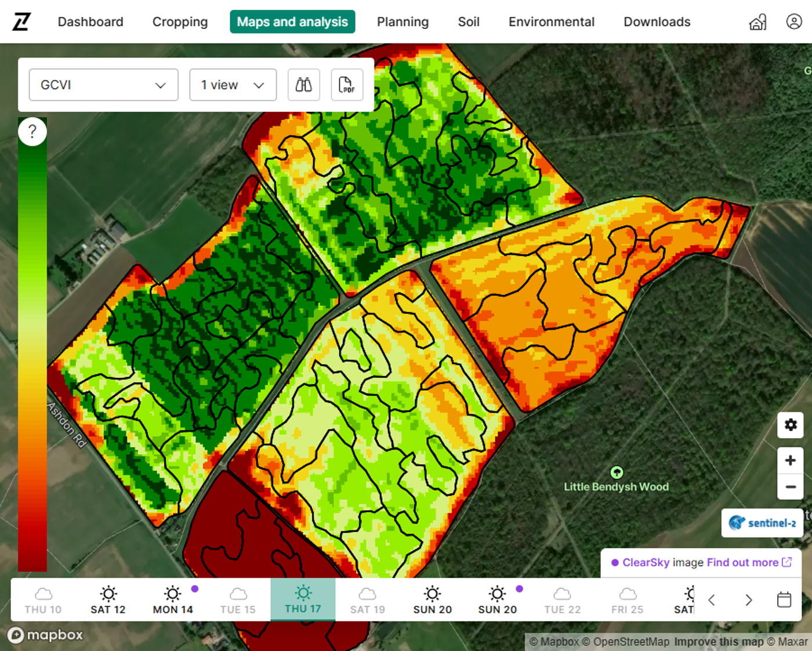Open the farm home icon
The width and height of the screenshot is (812, 651).
pos(757,22)
